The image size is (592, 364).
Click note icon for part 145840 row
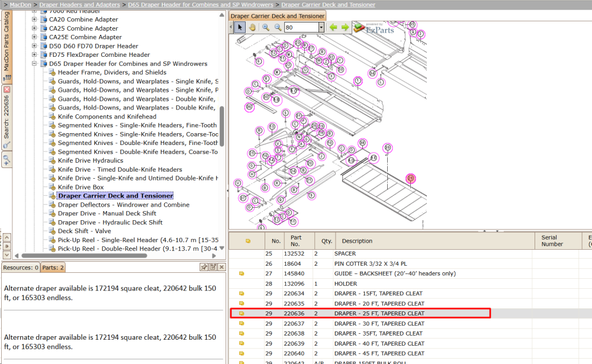(242, 273)
